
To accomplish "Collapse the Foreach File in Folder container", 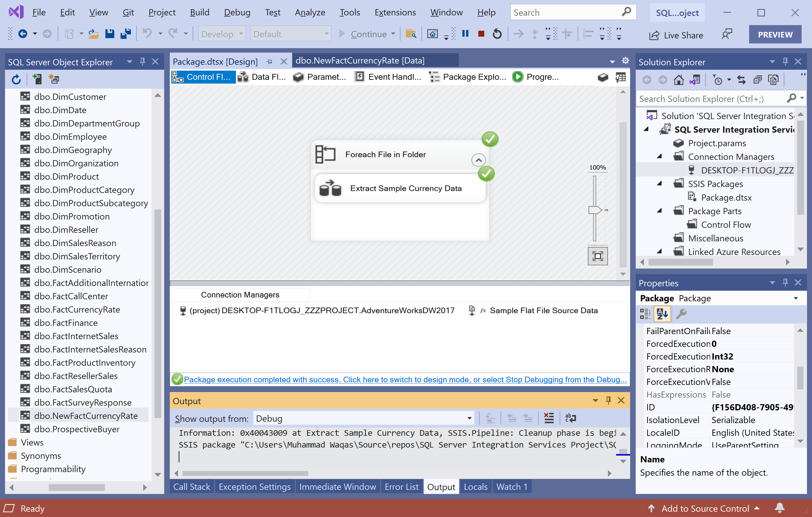I will [478, 160].
